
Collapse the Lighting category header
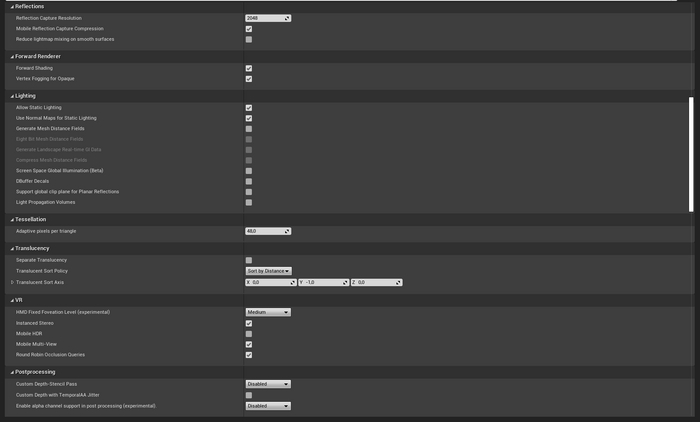[12, 96]
